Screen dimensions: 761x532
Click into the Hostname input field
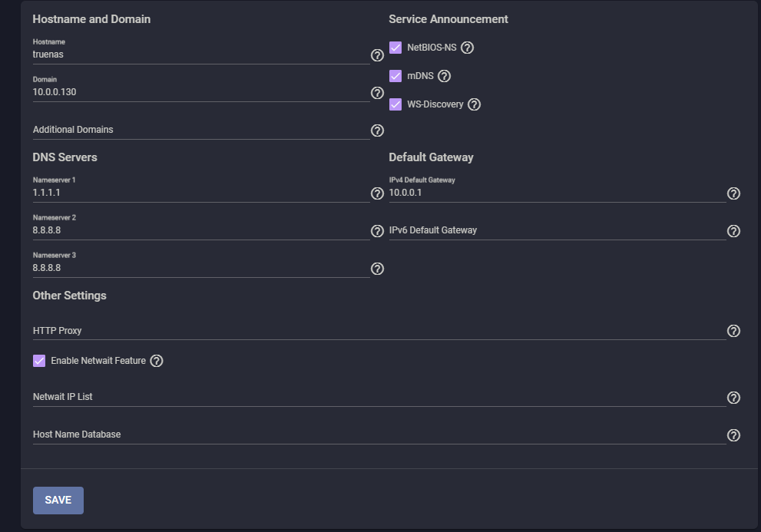click(x=200, y=55)
